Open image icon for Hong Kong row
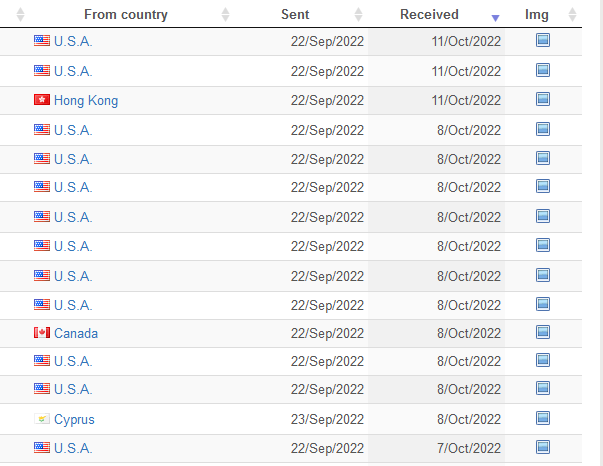The image size is (603, 466). pyautogui.click(x=543, y=99)
